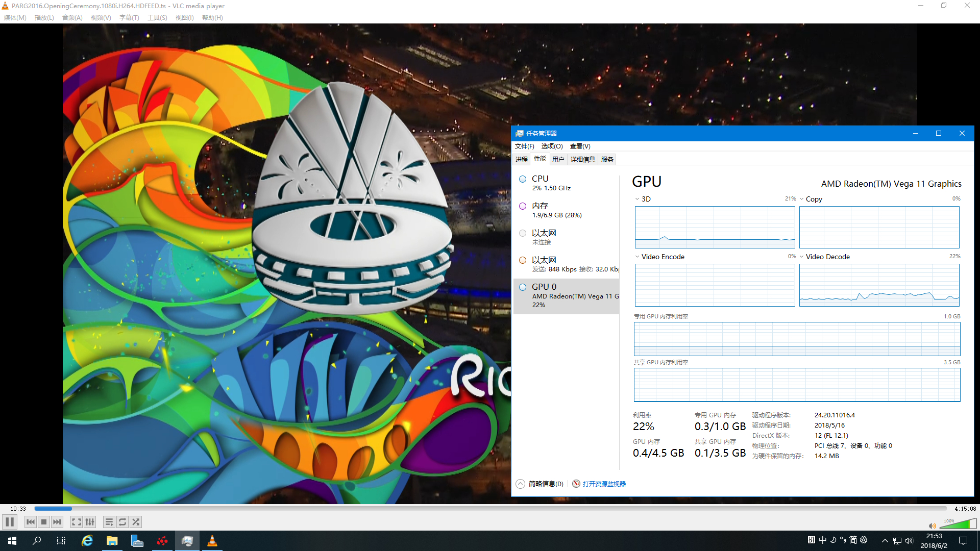Open extended settings equalizer icon

tap(90, 522)
